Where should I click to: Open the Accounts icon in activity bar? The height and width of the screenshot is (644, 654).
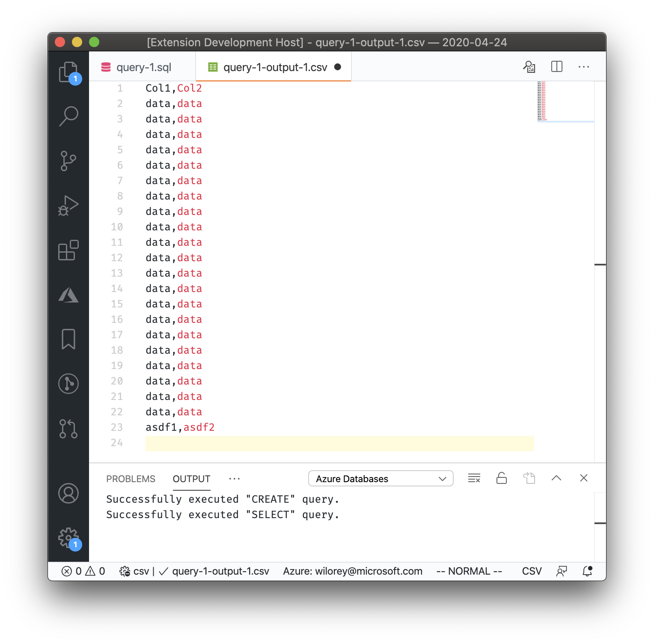(68, 493)
